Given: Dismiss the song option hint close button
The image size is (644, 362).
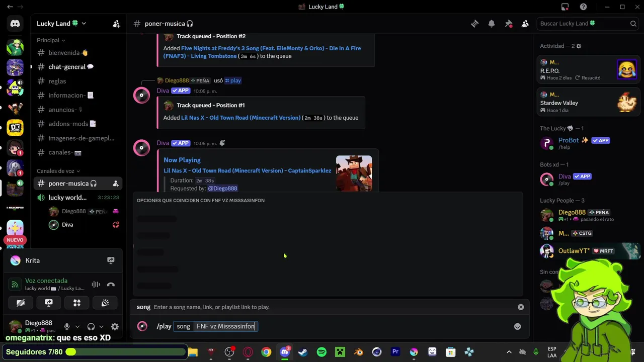Looking at the screenshot, I should [x=521, y=307].
